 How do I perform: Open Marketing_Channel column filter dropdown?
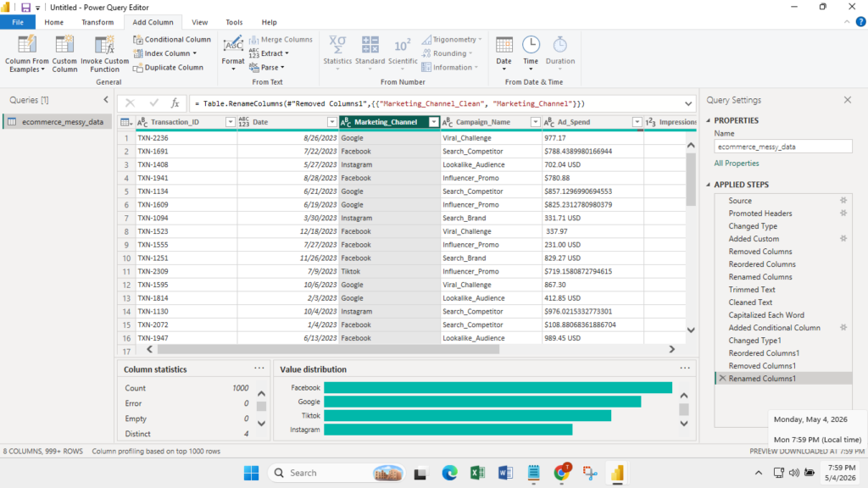point(433,122)
